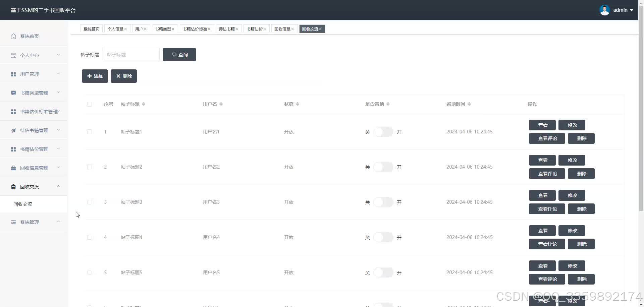644x307 pixels.
Task: Focus the 帖子标题 search input
Action: click(x=131, y=55)
